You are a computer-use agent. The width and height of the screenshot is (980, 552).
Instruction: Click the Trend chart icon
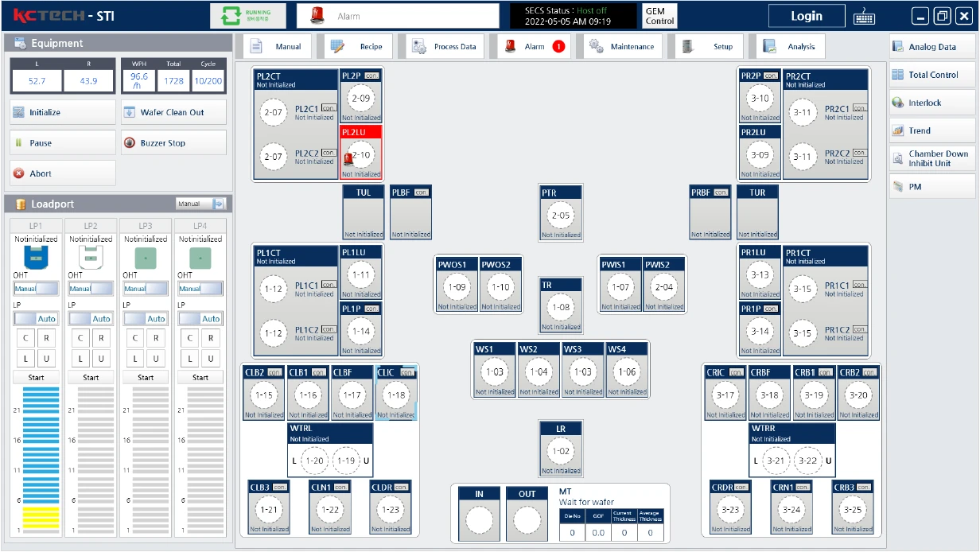click(897, 130)
